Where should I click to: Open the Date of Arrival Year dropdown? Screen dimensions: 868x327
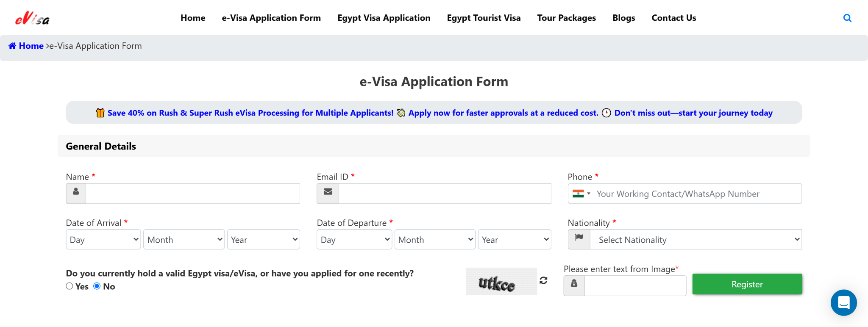tap(264, 239)
